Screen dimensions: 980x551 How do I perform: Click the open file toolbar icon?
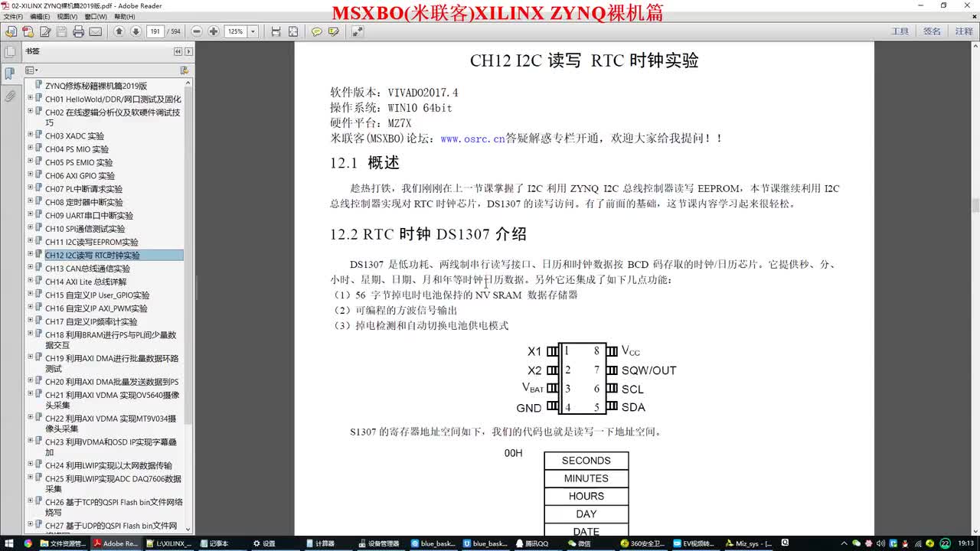point(11,31)
